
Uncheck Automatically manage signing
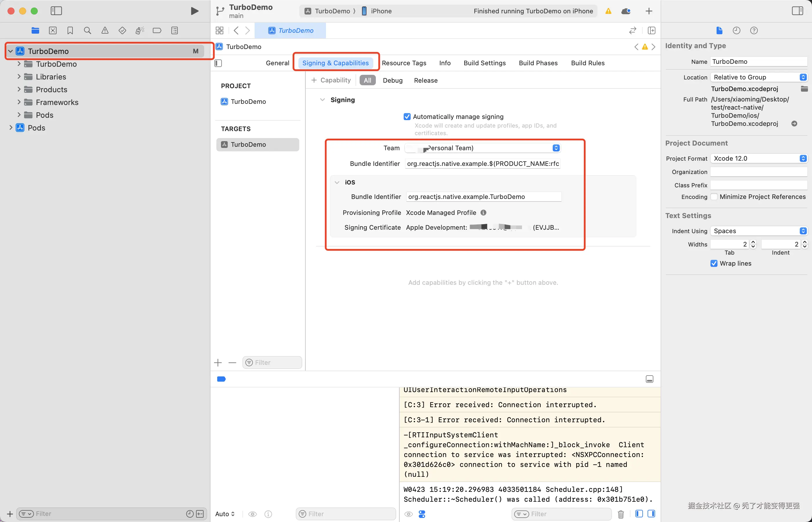407,117
